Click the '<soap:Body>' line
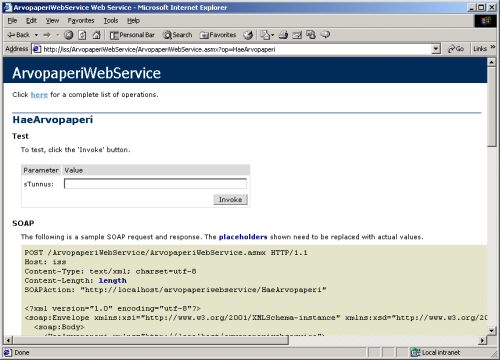The image size is (500, 360). [59, 327]
